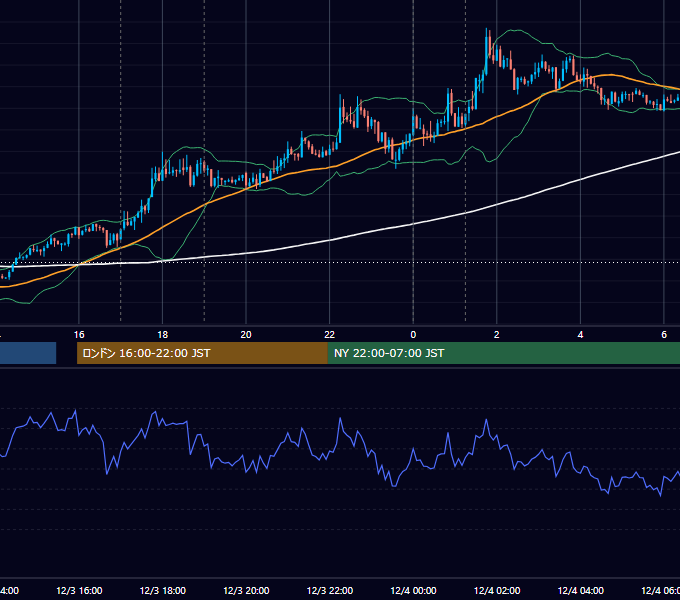Click the 18 hour label on upper axis
Screen dimensions: 680x600
[x=163, y=335]
